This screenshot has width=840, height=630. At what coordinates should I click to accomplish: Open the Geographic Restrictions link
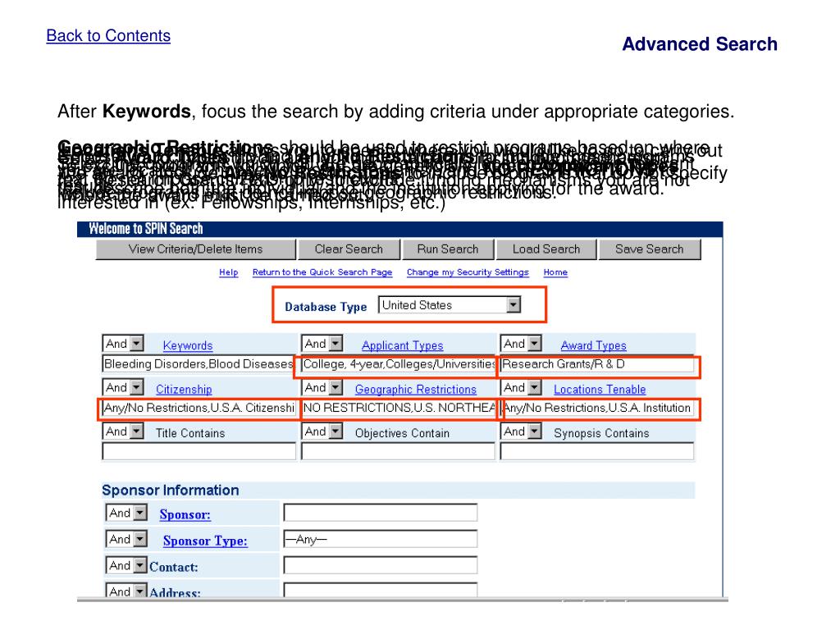tap(416, 390)
